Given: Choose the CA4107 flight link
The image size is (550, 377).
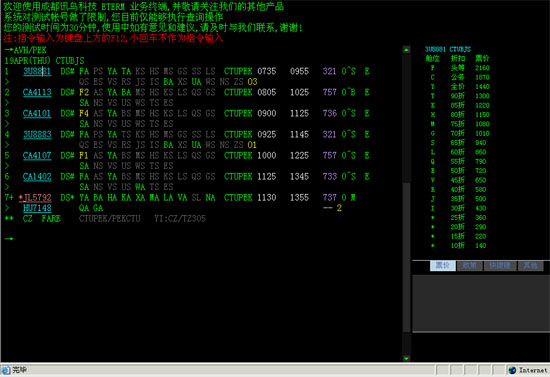Looking at the screenshot, I should coord(37,156).
